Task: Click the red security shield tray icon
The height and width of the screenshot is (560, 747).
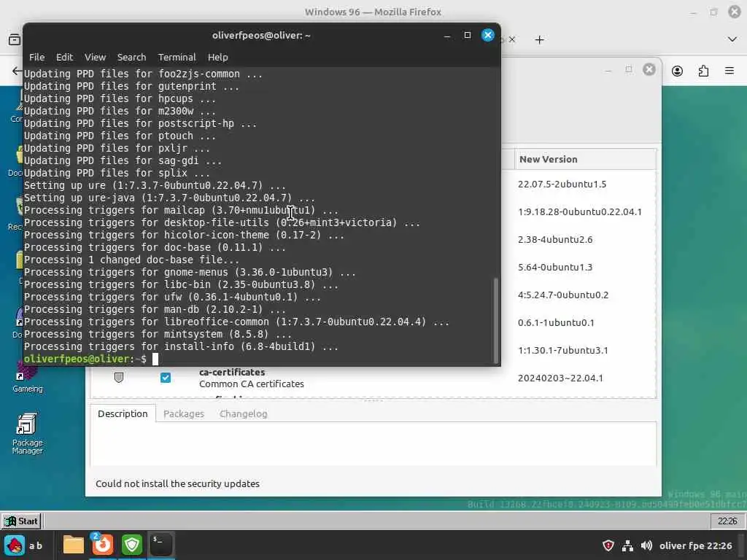Action: point(608,545)
